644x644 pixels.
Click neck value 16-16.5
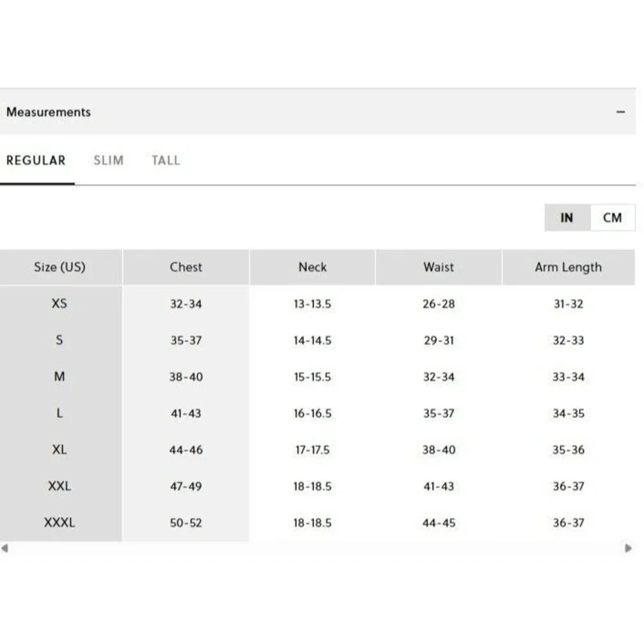pos(312,413)
